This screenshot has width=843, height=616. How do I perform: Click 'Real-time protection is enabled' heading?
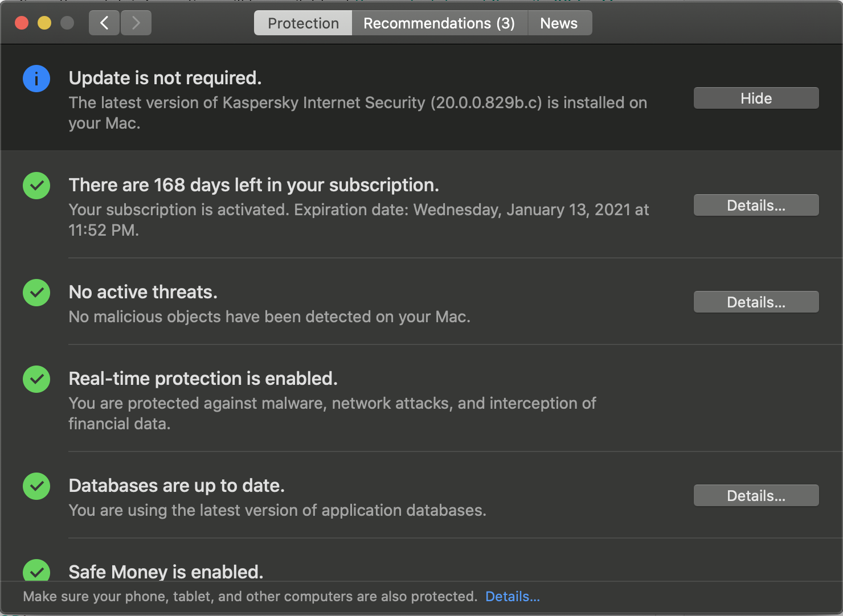(203, 379)
